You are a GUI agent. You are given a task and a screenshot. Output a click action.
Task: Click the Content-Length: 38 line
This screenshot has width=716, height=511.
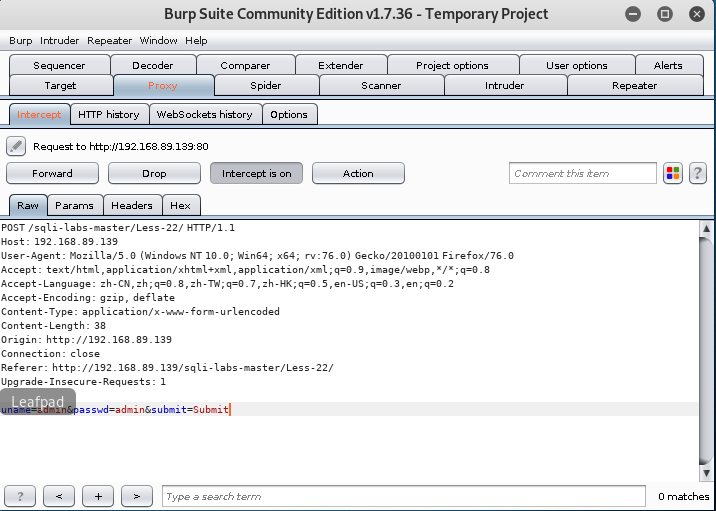pyautogui.click(x=53, y=326)
